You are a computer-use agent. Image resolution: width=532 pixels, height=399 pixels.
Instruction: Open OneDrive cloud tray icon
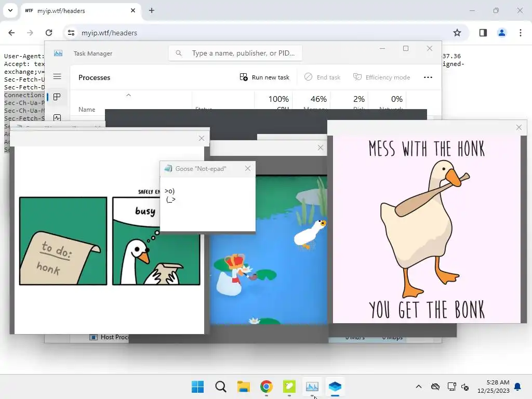point(435,387)
